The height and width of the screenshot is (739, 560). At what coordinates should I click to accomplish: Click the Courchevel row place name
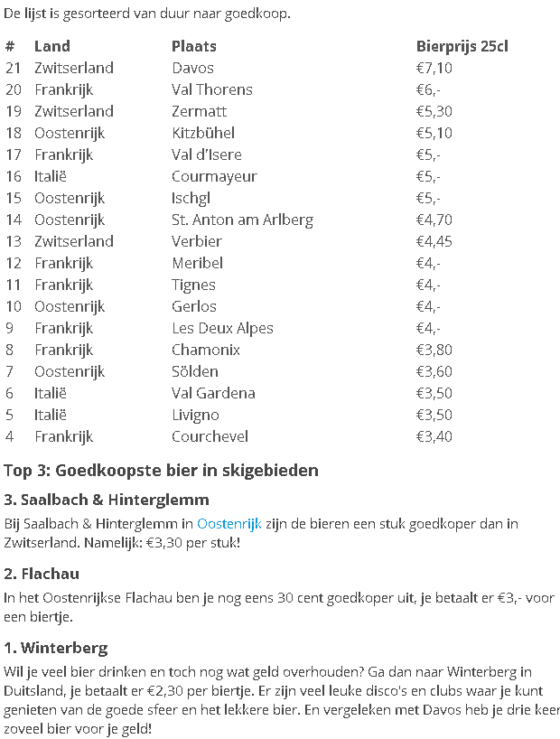point(210,436)
